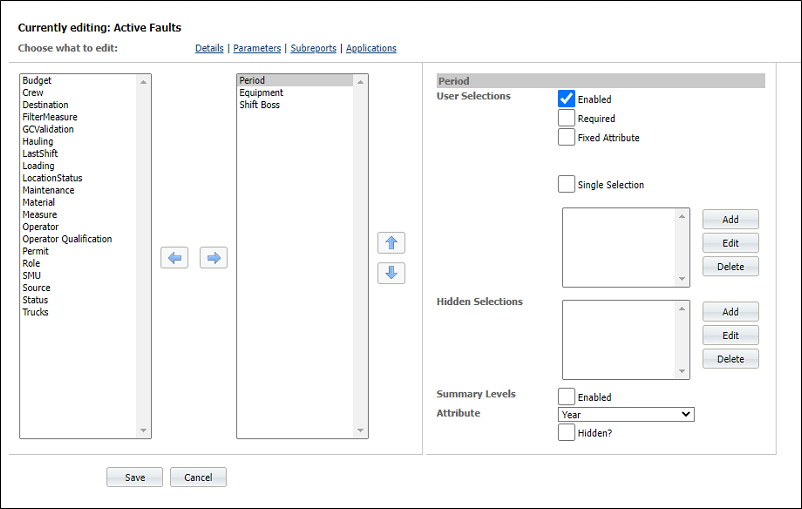Image resolution: width=802 pixels, height=509 pixels.
Task: Click Delete button for Hidden Selections
Action: pyautogui.click(x=730, y=359)
